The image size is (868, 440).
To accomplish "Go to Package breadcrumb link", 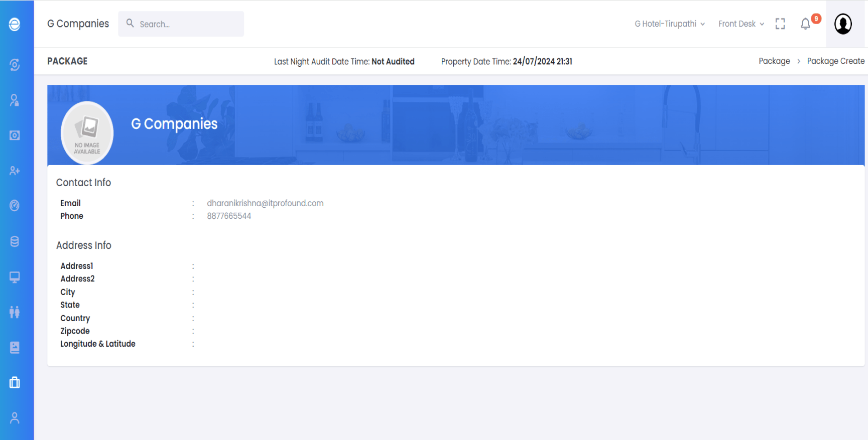I will coord(774,61).
